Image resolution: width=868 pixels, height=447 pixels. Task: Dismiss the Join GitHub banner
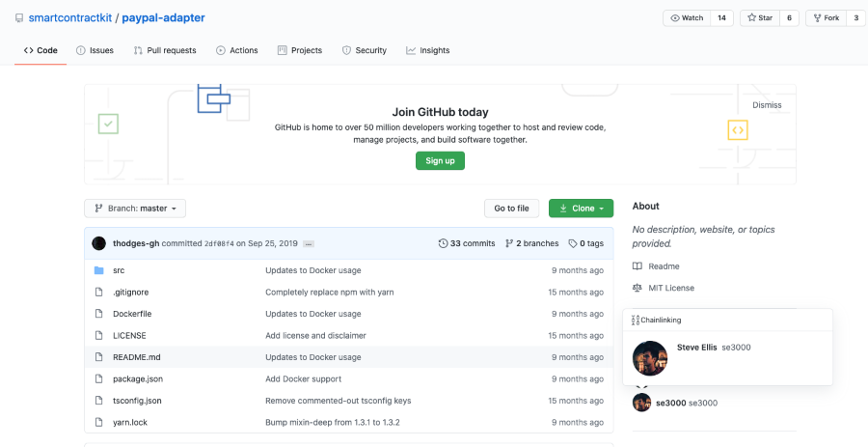pos(767,105)
